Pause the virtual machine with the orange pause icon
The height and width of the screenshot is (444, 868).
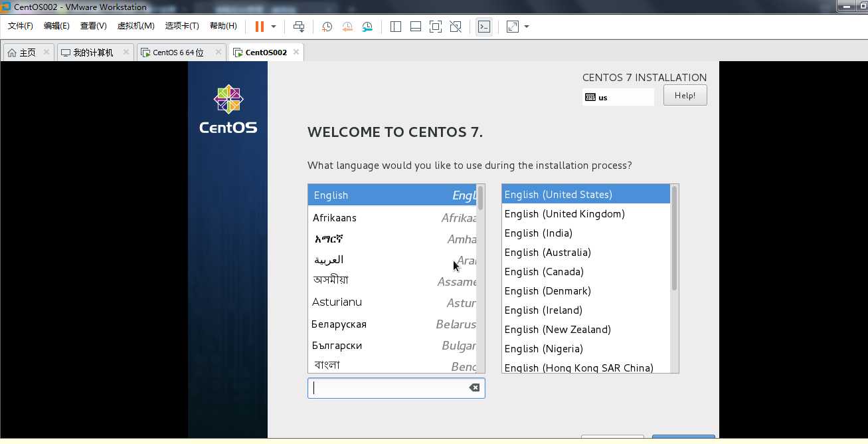(259, 27)
